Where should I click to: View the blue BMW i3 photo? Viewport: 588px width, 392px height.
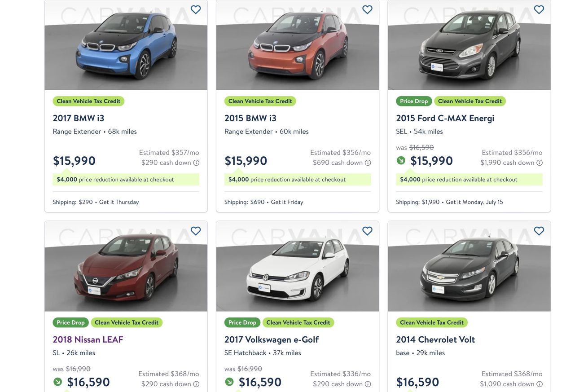click(126, 45)
